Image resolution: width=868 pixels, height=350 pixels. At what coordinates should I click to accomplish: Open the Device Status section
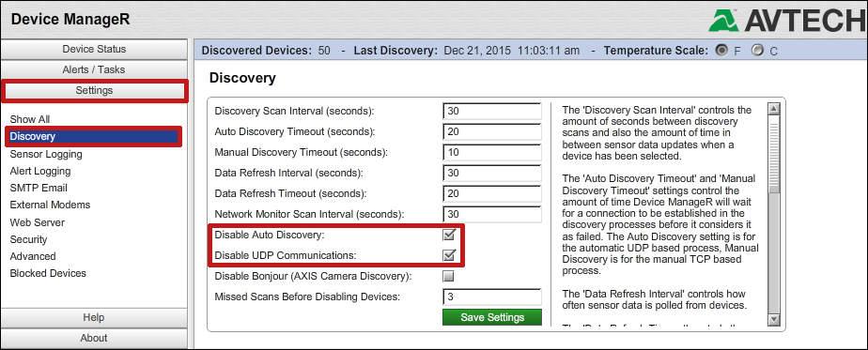(94, 49)
